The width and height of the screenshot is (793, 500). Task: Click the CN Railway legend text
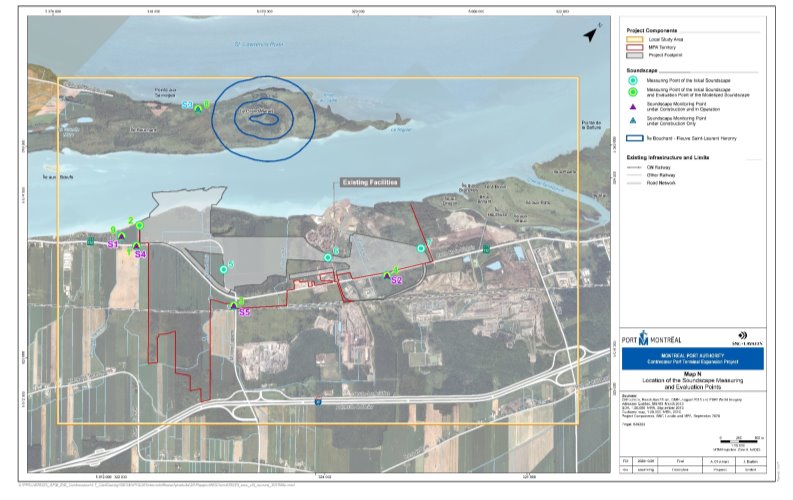click(658, 167)
